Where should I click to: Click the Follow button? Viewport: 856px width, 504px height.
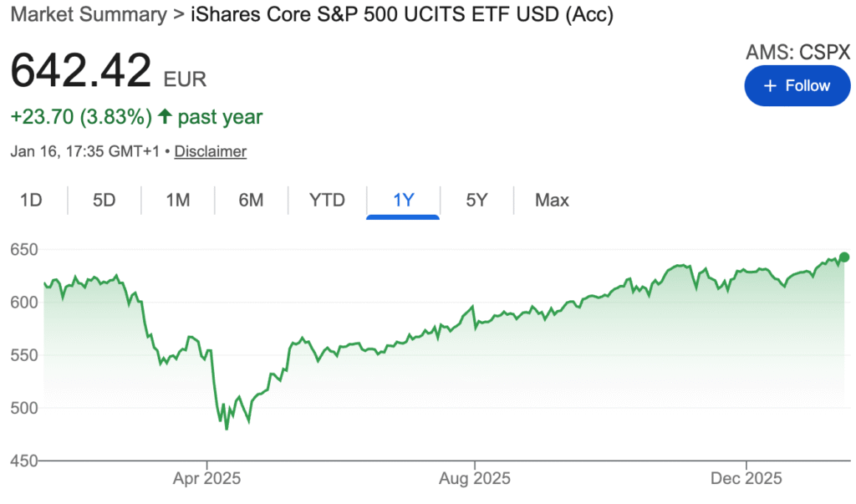(x=797, y=86)
